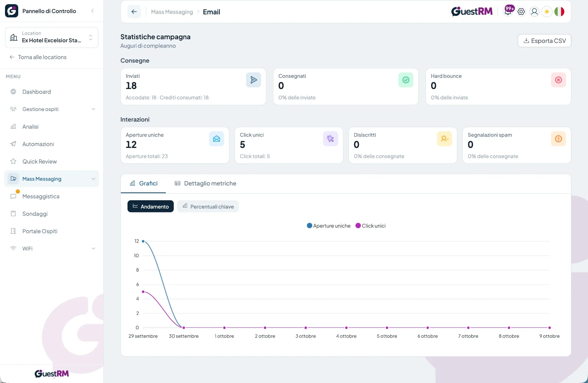Click the Mass Messaging breadcrumb
Screen dimensions: 588x383
click(x=172, y=12)
